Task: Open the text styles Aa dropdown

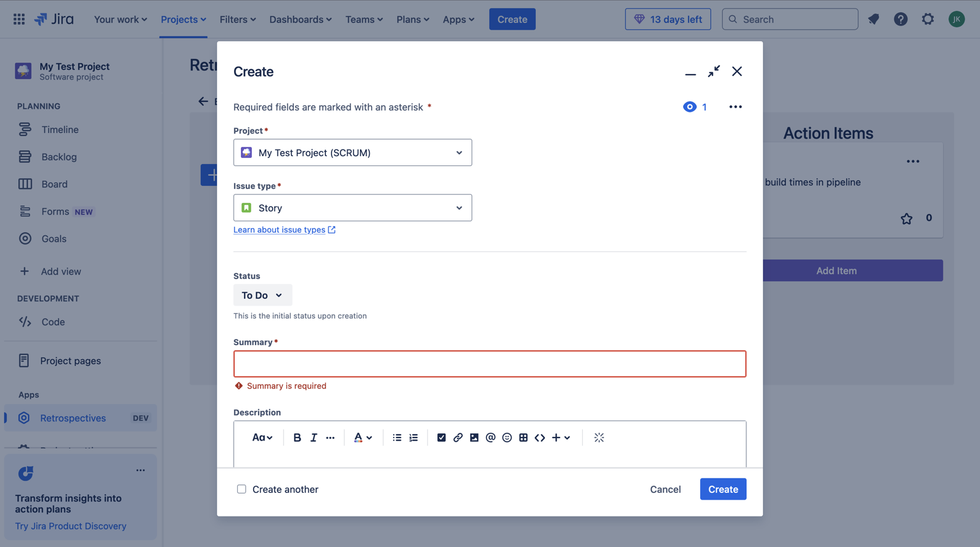Action: tap(262, 438)
